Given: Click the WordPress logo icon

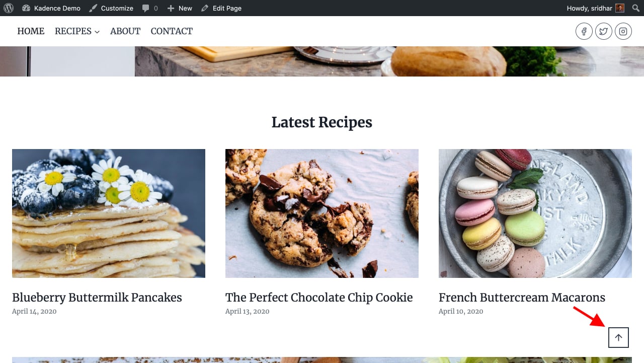Looking at the screenshot, I should 9,8.
